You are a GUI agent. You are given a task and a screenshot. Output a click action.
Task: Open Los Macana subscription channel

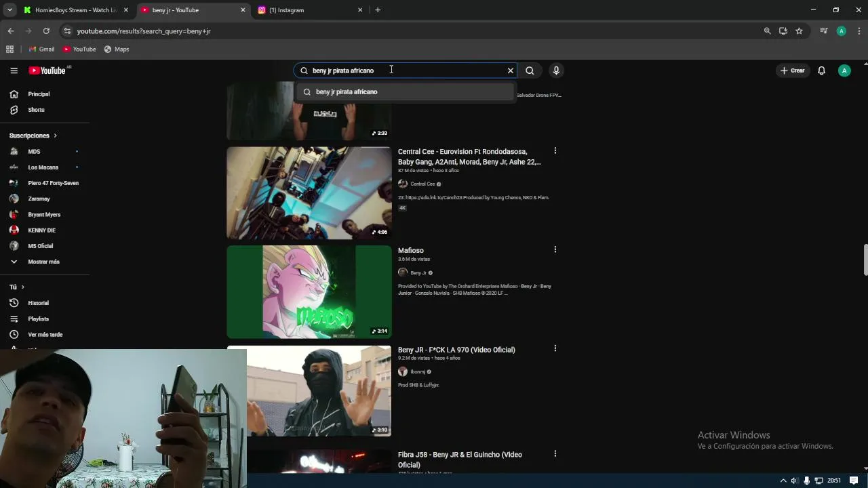44,167
